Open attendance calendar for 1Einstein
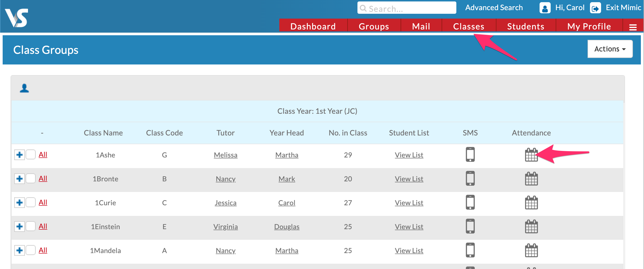 [x=531, y=227]
